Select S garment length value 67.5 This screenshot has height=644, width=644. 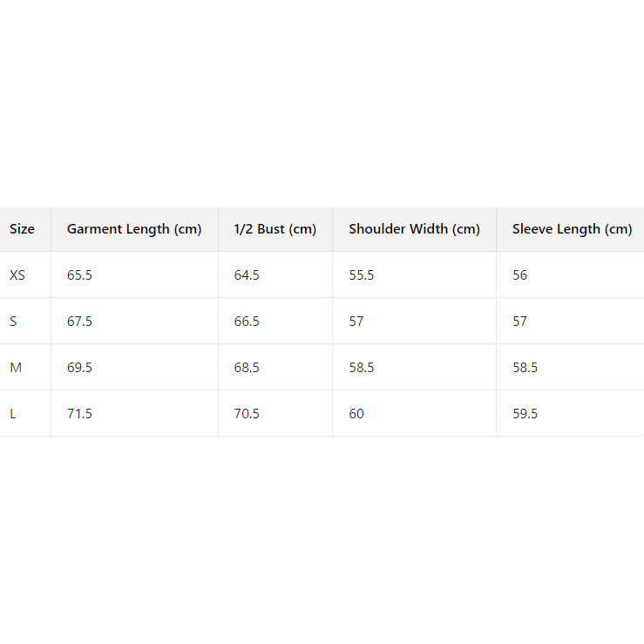79,322
